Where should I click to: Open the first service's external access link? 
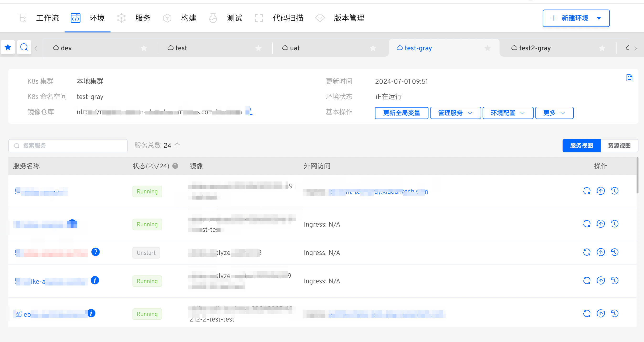[x=378, y=192]
